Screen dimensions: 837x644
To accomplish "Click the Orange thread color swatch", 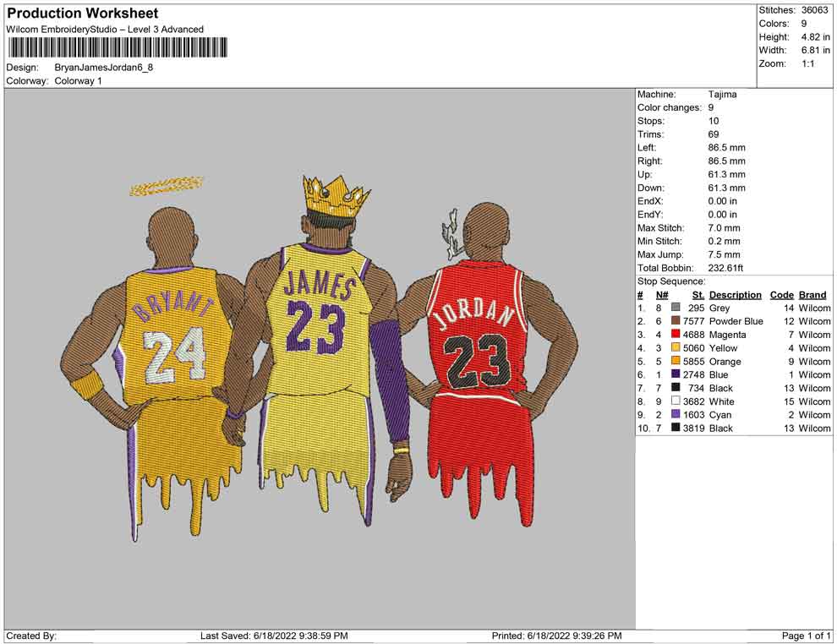I will coord(676,361).
